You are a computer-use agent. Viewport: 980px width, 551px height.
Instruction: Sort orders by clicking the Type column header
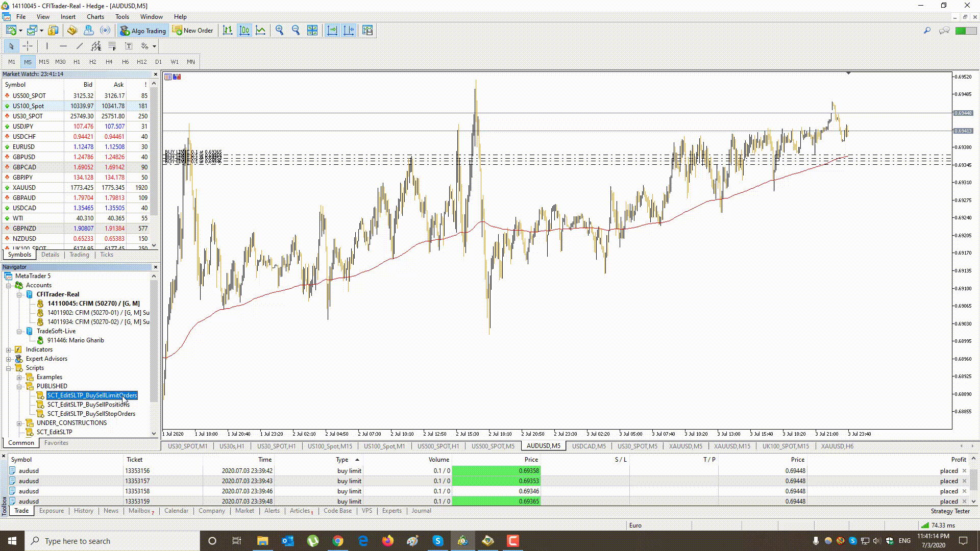click(342, 459)
